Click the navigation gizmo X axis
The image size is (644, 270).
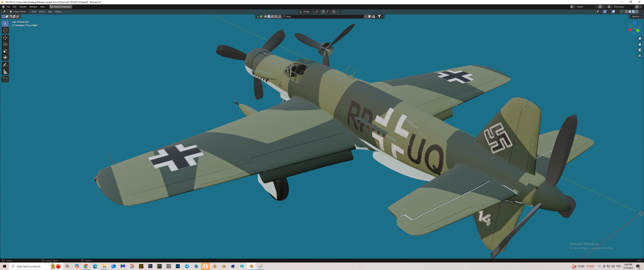(630, 30)
